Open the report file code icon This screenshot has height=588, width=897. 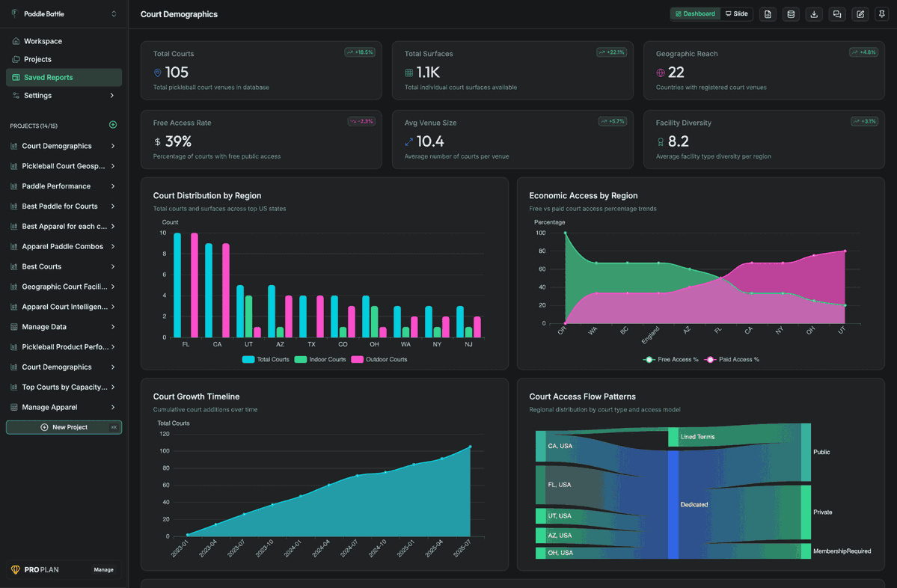[x=768, y=14]
